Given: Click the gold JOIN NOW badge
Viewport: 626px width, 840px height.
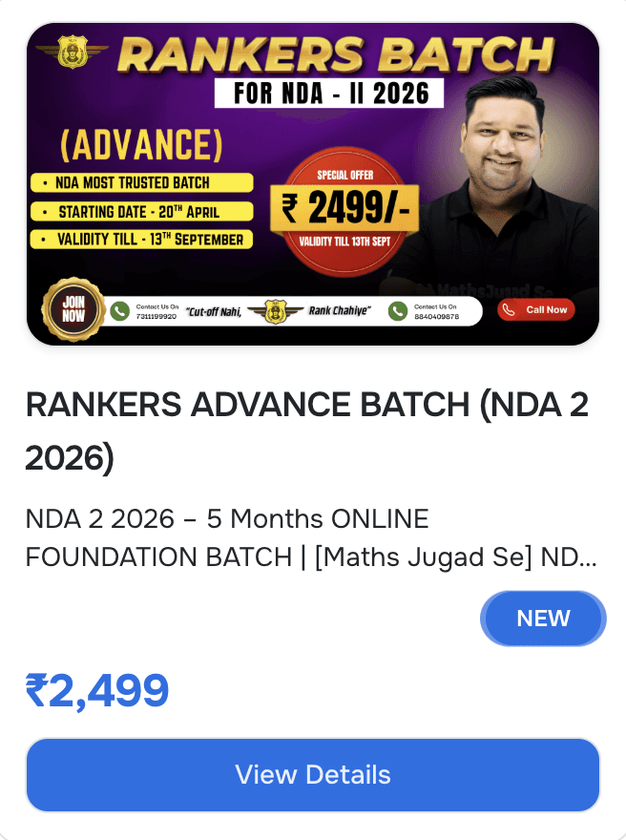Looking at the screenshot, I should 73,309.
